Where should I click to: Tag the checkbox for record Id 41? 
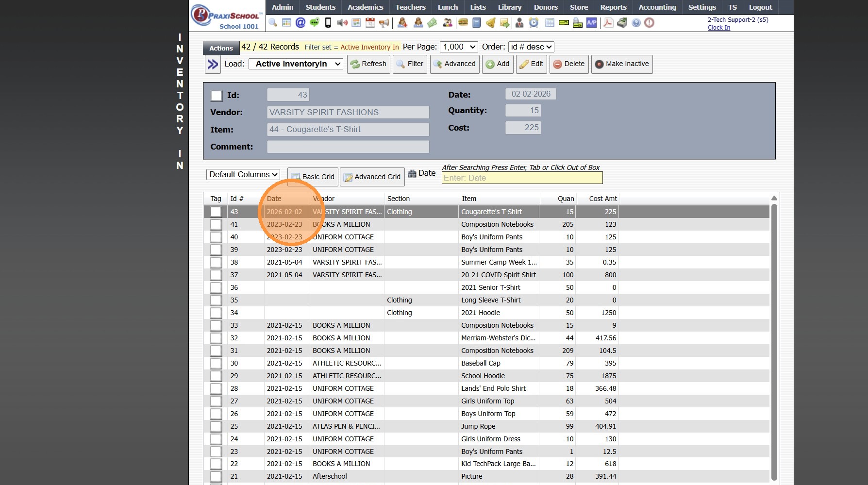pyautogui.click(x=216, y=224)
